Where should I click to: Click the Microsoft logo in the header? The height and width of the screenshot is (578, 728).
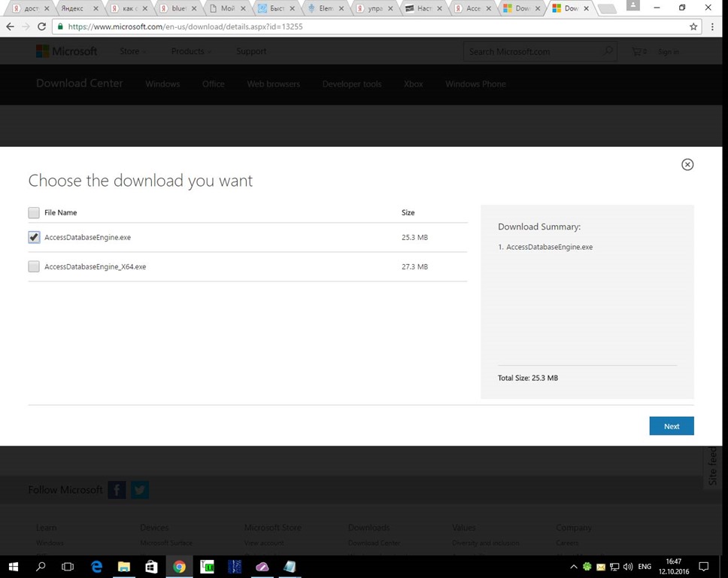pyautogui.click(x=67, y=51)
